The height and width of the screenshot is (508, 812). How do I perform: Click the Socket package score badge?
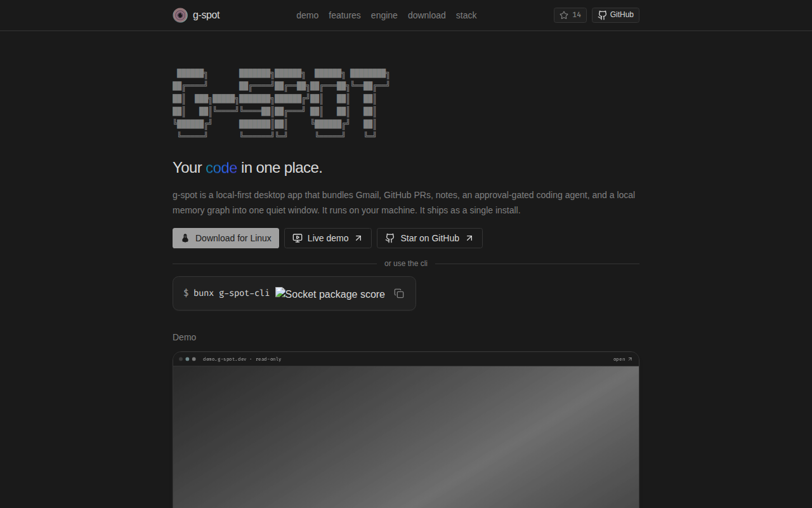click(330, 294)
